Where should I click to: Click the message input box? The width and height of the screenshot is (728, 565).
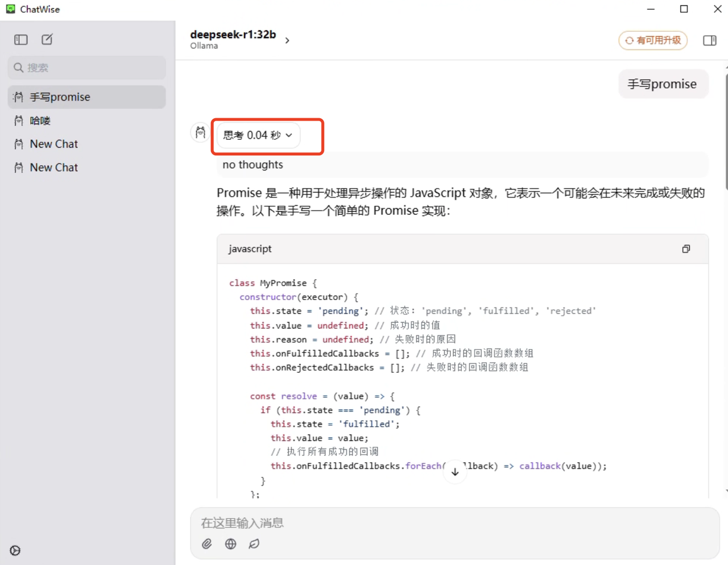(455, 523)
